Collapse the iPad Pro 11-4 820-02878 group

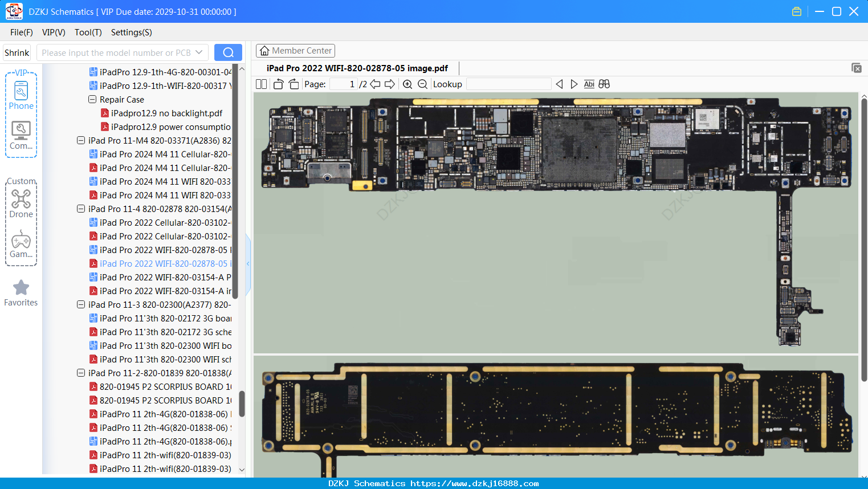(x=81, y=209)
